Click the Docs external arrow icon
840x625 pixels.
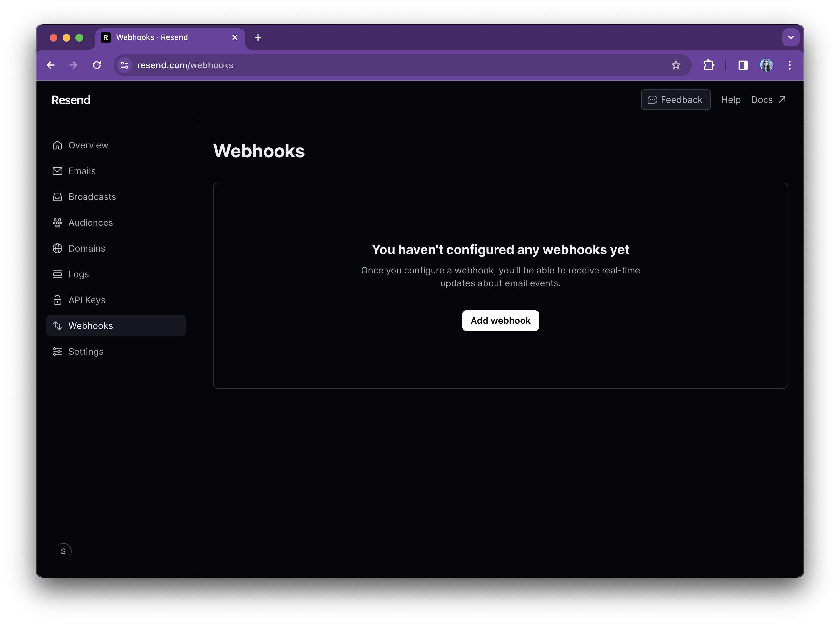click(782, 100)
